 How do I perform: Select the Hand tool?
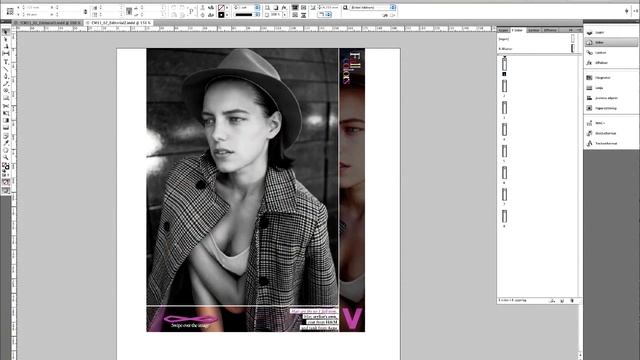[x=6, y=150]
